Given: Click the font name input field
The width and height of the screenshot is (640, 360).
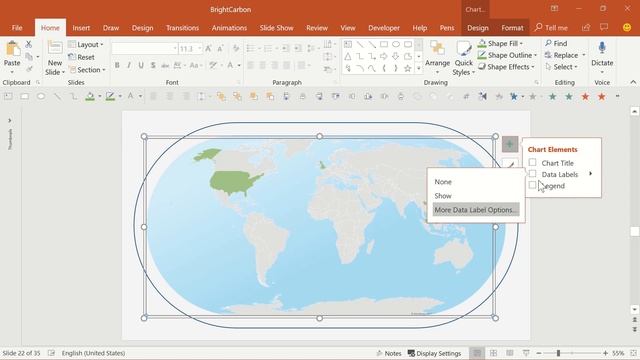Looking at the screenshot, I should tap(143, 49).
